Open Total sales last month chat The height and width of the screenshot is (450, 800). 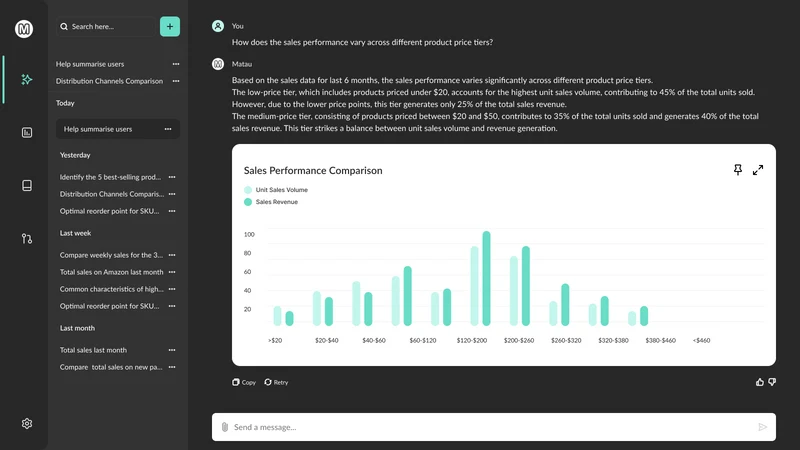point(93,350)
